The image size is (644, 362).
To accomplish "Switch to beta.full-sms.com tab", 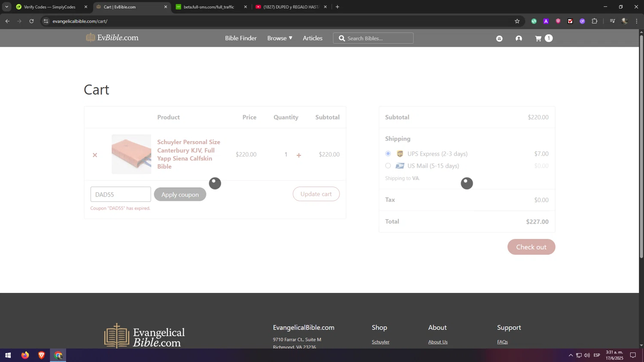I will pos(209,7).
